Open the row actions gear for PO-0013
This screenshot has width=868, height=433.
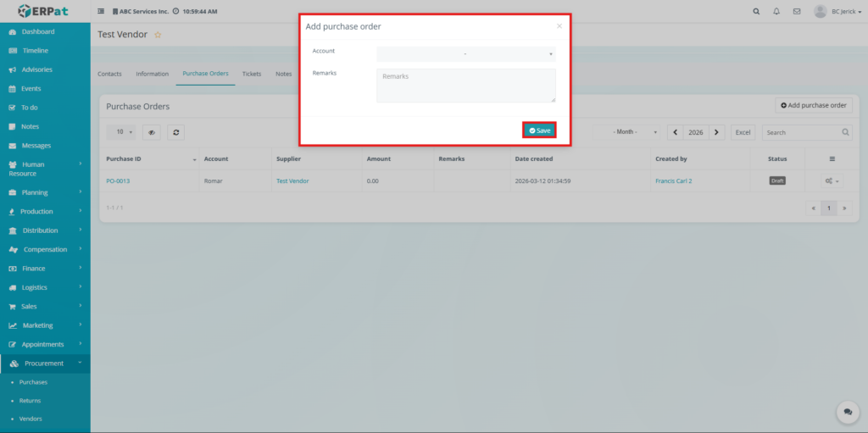(x=832, y=181)
